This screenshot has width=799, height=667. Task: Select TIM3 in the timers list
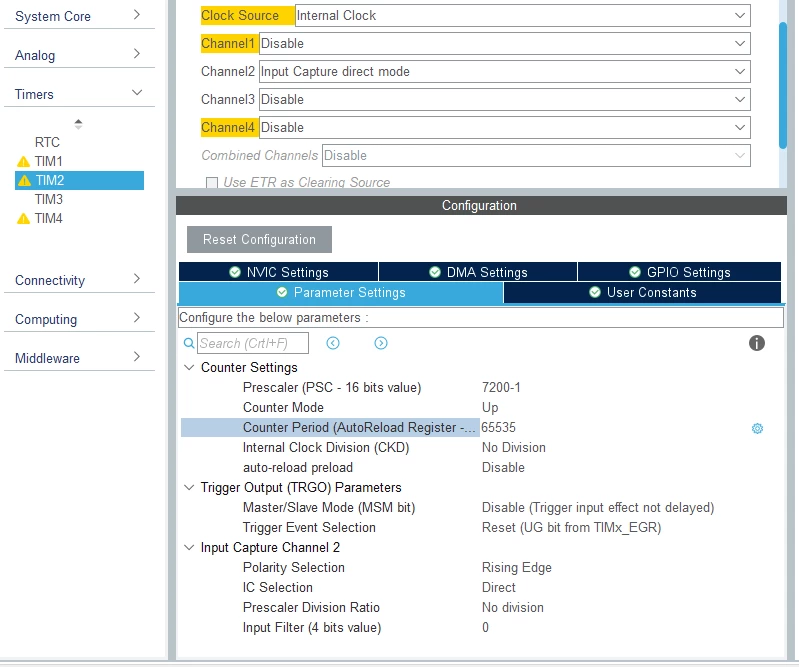(x=48, y=199)
